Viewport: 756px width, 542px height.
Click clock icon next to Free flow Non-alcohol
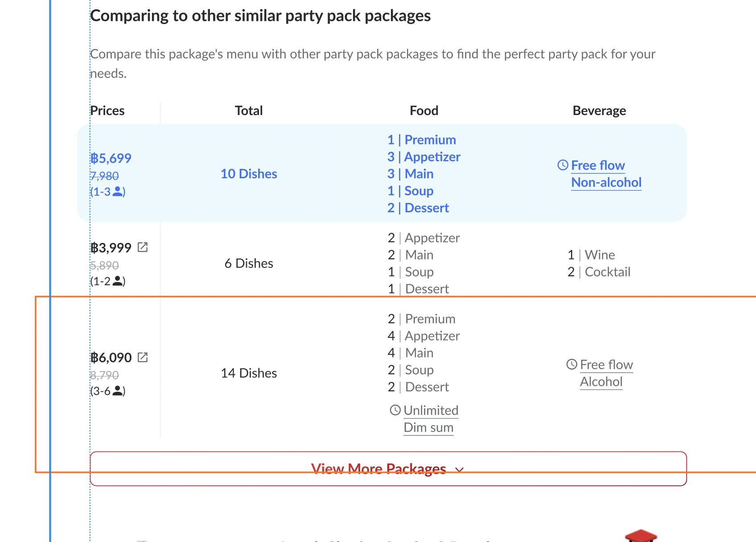coord(563,165)
